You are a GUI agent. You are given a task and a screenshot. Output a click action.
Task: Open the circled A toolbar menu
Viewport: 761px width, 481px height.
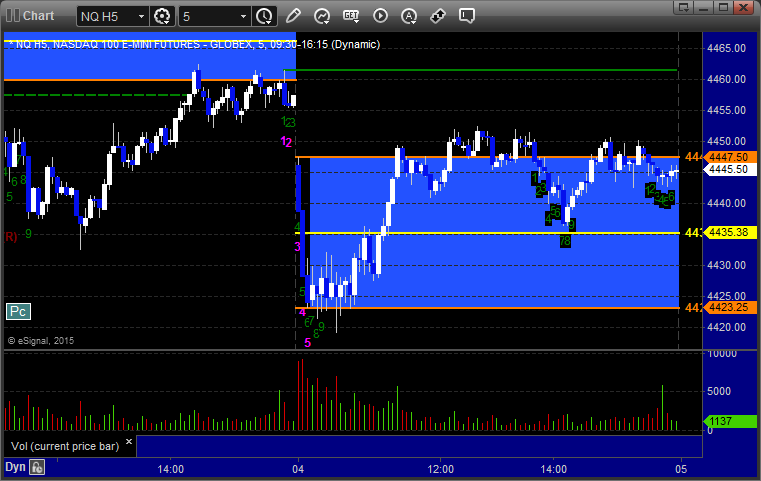pyautogui.click(x=409, y=16)
